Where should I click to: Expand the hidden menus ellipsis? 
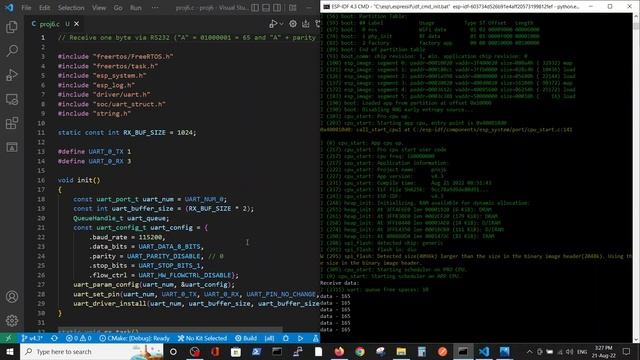(155, 8)
